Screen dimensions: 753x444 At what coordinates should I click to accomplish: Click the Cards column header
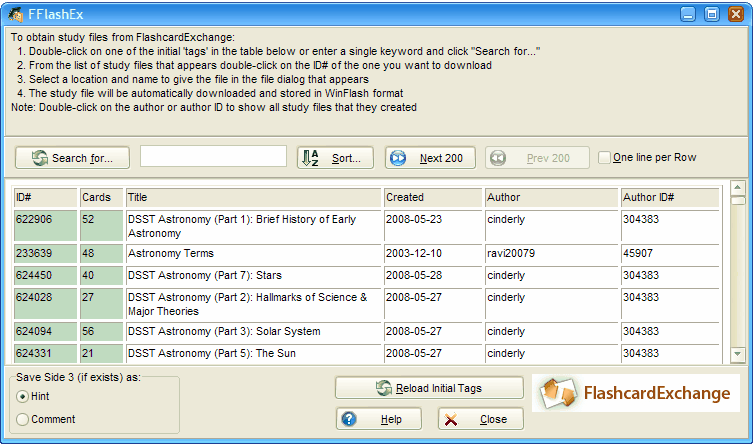[101, 197]
